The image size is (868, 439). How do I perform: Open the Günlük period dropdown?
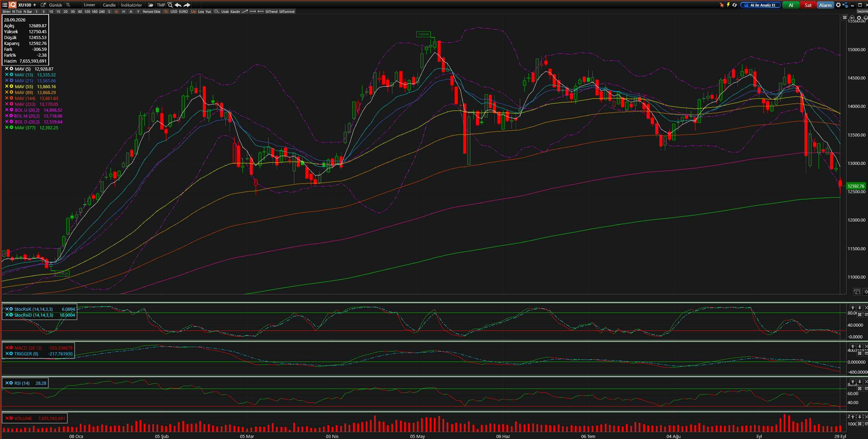(56, 5)
